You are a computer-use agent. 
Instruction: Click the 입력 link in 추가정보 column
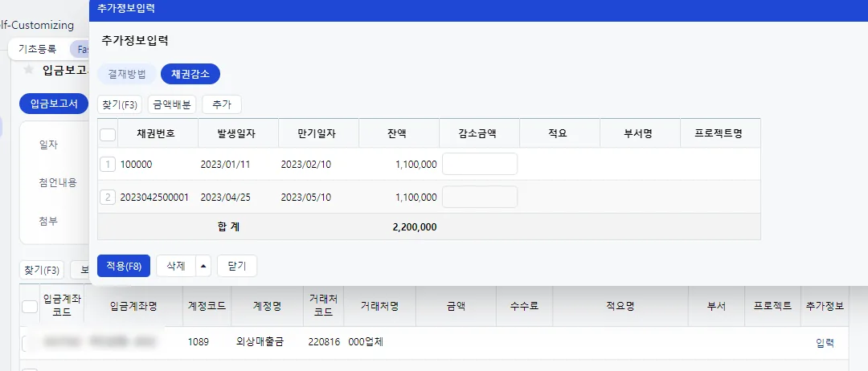pyautogui.click(x=825, y=343)
